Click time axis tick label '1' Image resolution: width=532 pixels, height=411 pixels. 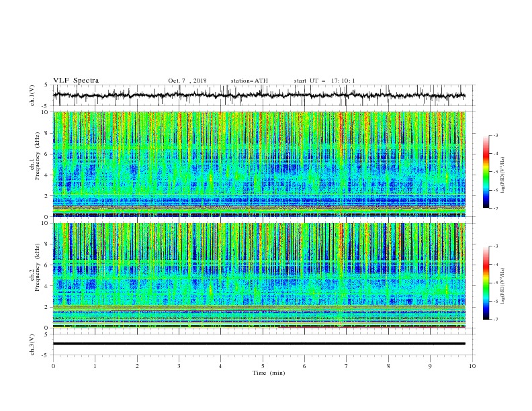tap(95, 366)
